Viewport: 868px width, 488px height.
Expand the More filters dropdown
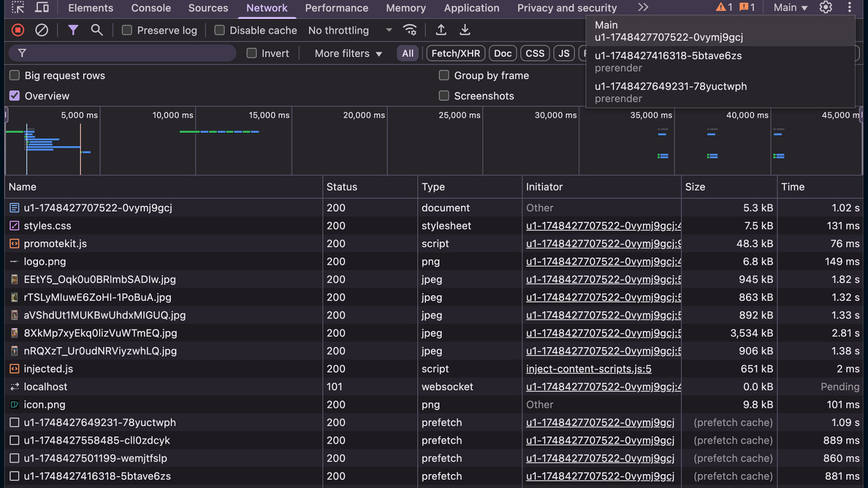(348, 54)
